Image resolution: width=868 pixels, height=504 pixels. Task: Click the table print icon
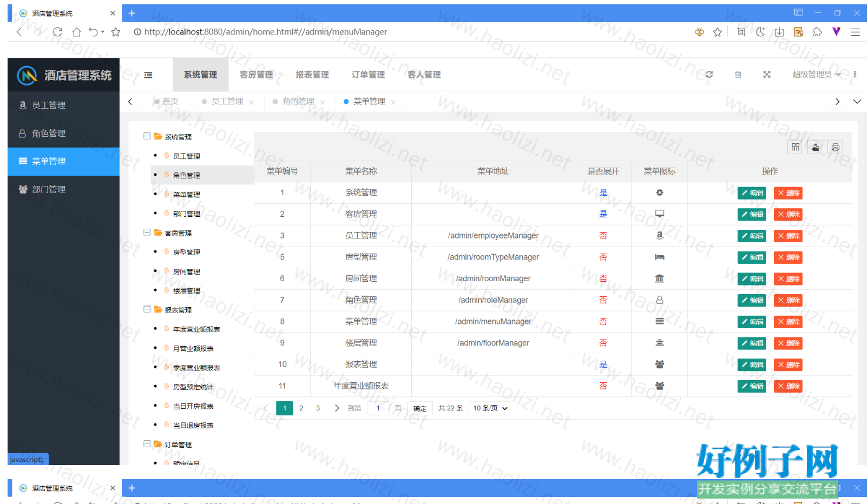(x=836, y=147)
